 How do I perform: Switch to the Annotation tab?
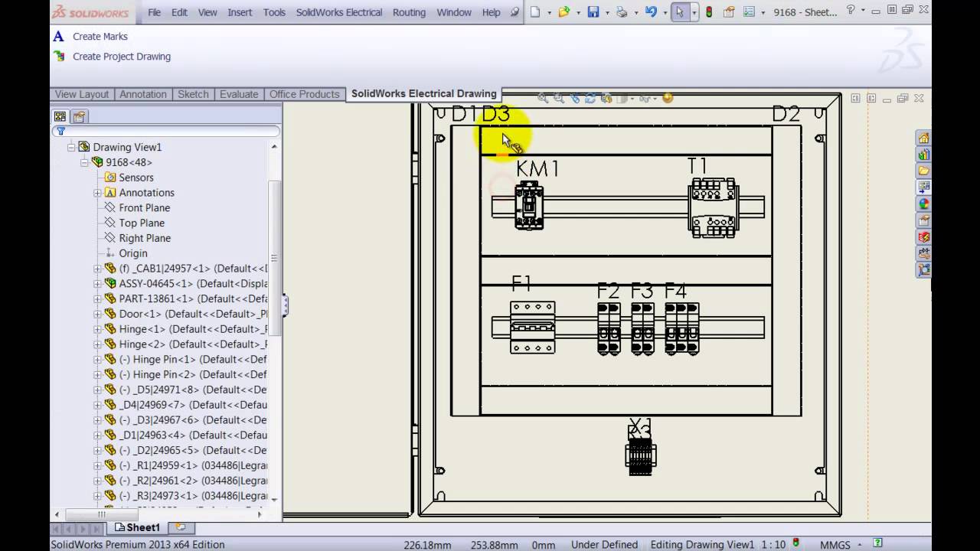pyautogui.click(x=142, y=94)
